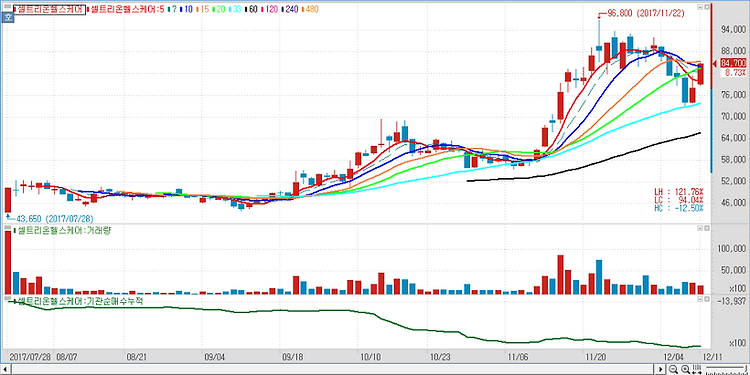This screenshot has width=750, height=375.
Task: Click the HC : -12.50% statistic
Action: pyautogui.click(x=679, y=208)
